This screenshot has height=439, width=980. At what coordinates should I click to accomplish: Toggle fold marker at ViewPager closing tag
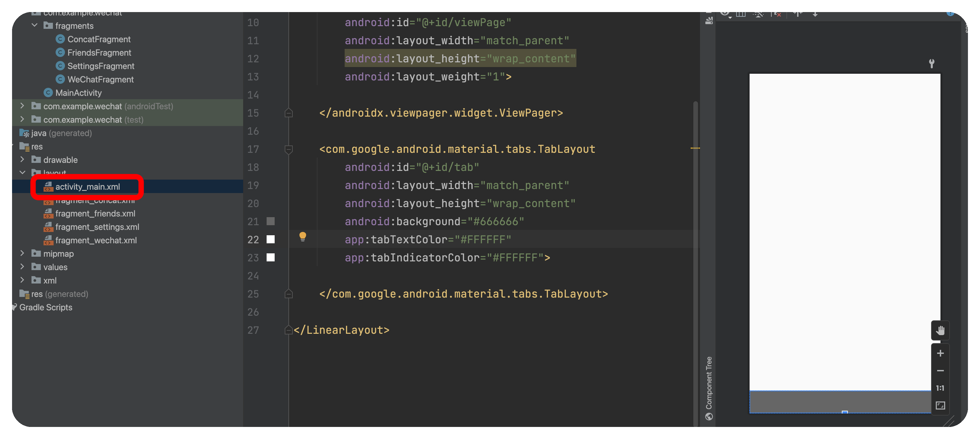(289, 113)
